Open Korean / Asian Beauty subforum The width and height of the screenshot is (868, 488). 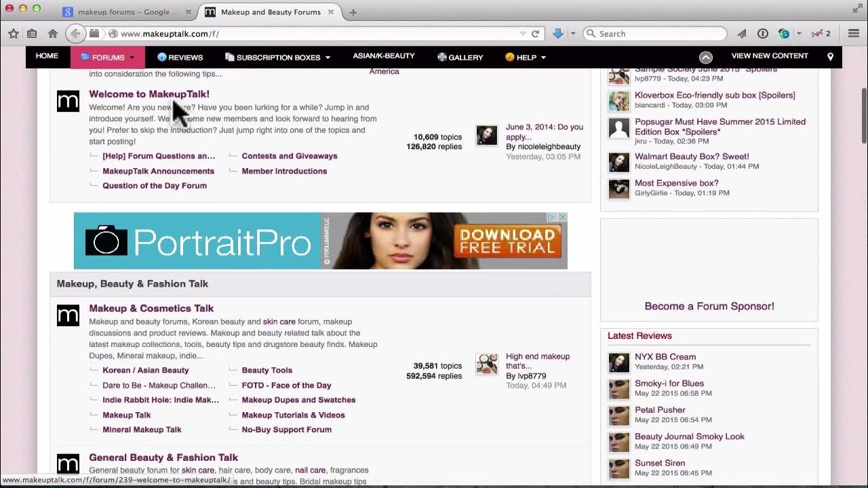tap(146, 370)
